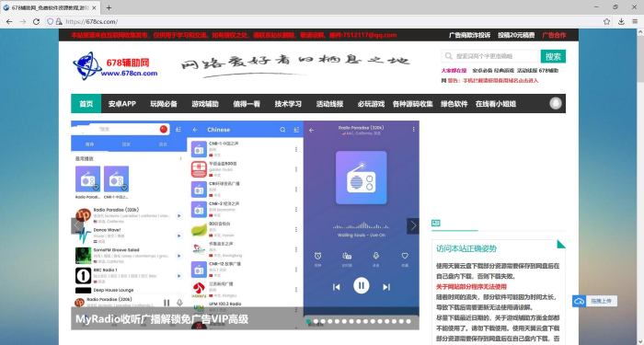Open the 广告商欺诈投诉 link

(x=469, y=35)
